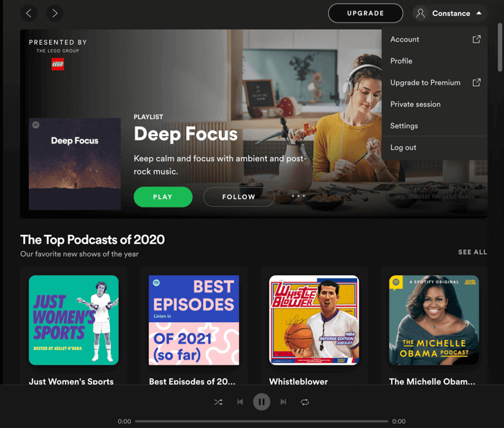Open Just Women's Sports podcast cover
This screenshot has width=504, height=428.
pos(73,320)
